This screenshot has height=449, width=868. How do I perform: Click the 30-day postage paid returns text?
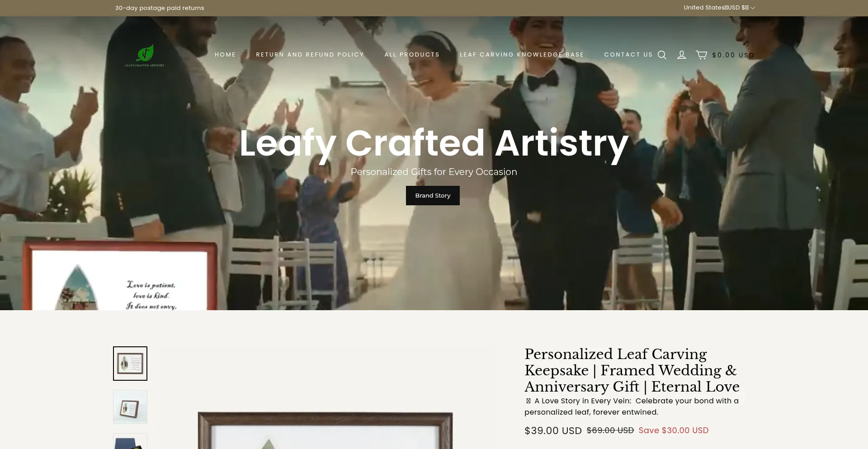pos(160,8)
